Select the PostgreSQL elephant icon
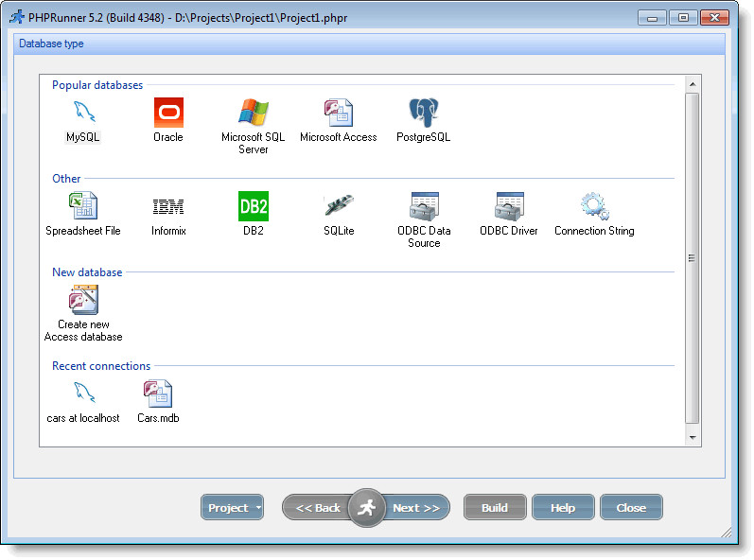The image size is (754, 560). [423, 113]
